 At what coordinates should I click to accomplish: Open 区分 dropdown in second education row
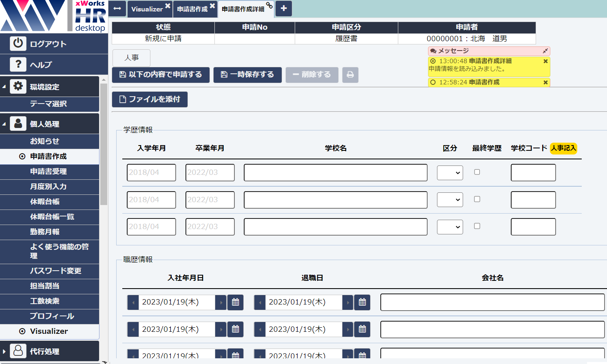(450, 200)
